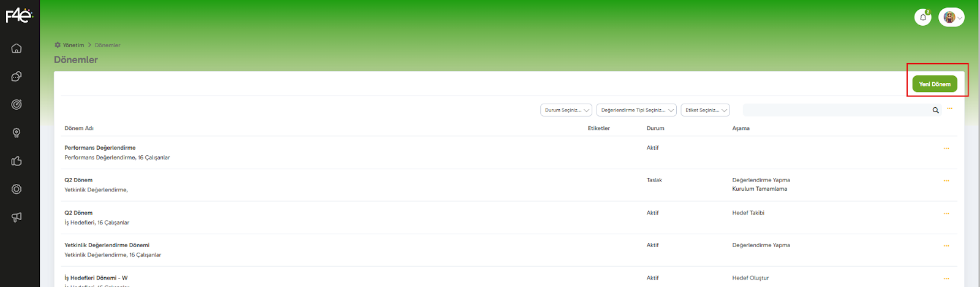Click the megaphone announcements sidebar icon

17,217
